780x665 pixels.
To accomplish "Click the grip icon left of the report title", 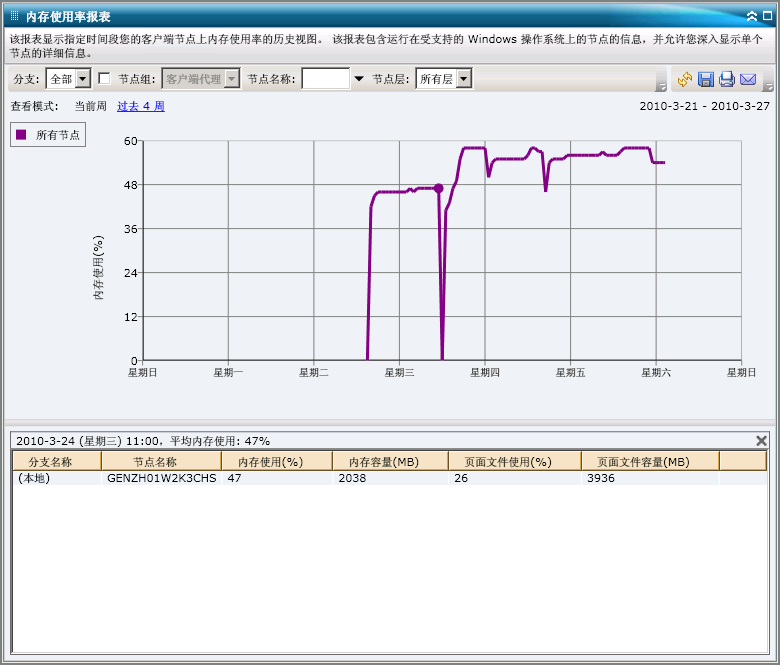I will click(14, 16).
